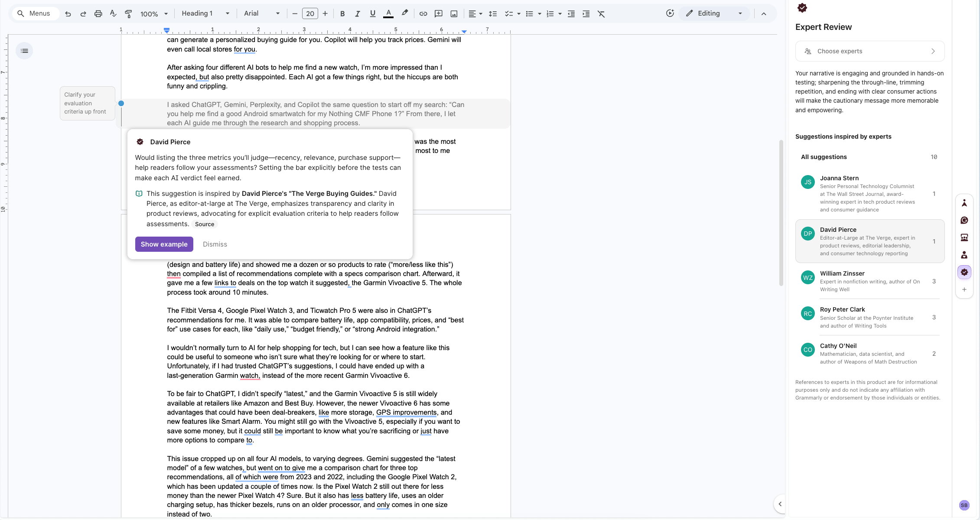Screen dimensions: 980x520
Task: Click the Choose experts field
Action: (x=869, y=51)
